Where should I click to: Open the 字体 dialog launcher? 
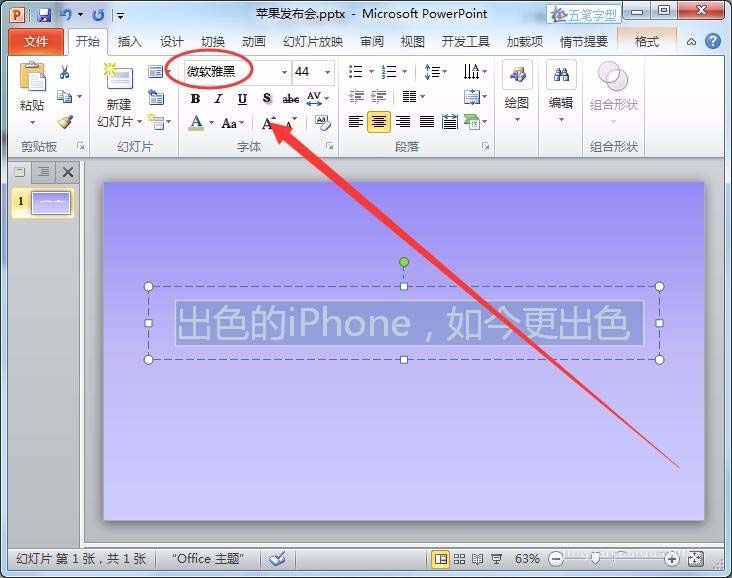tap(330, 146)
